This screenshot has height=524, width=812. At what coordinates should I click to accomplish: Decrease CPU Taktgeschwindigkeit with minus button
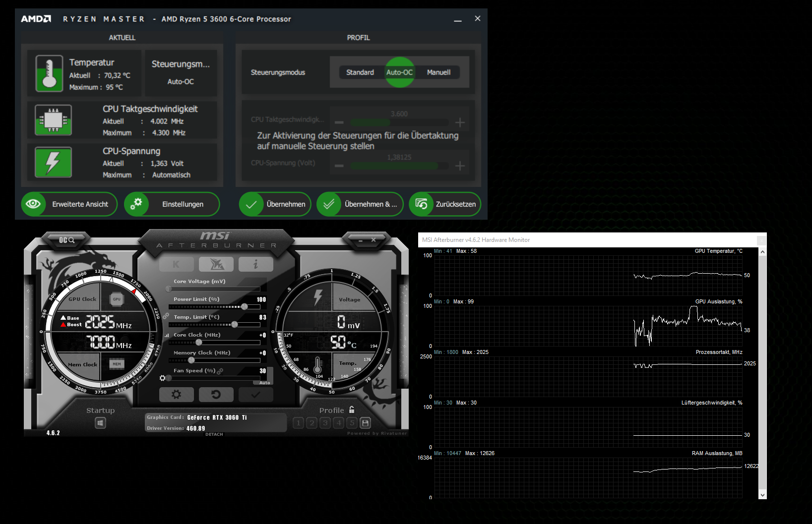coord(339,122)
